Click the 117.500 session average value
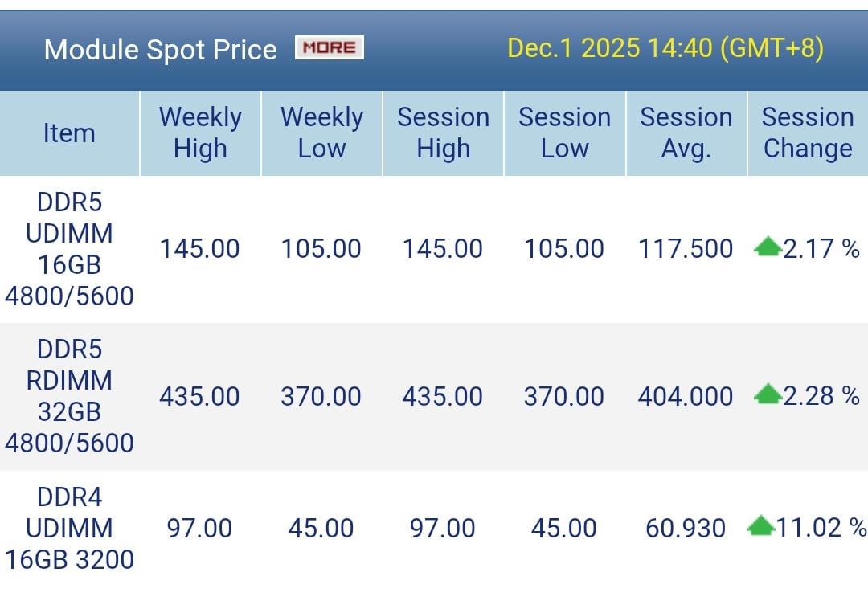Image resolution: width=868 pixels, height=609 pixels. pyautogui.click(x=686, y=249)
